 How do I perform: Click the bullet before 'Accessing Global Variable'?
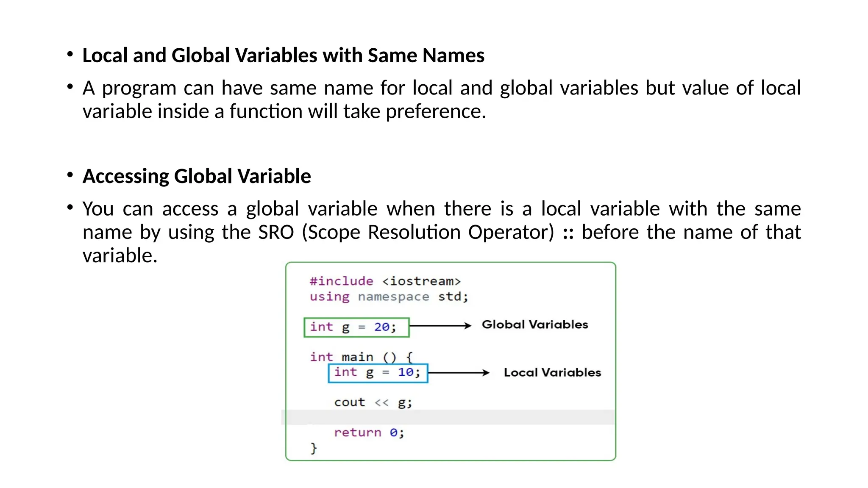(70, 175)
